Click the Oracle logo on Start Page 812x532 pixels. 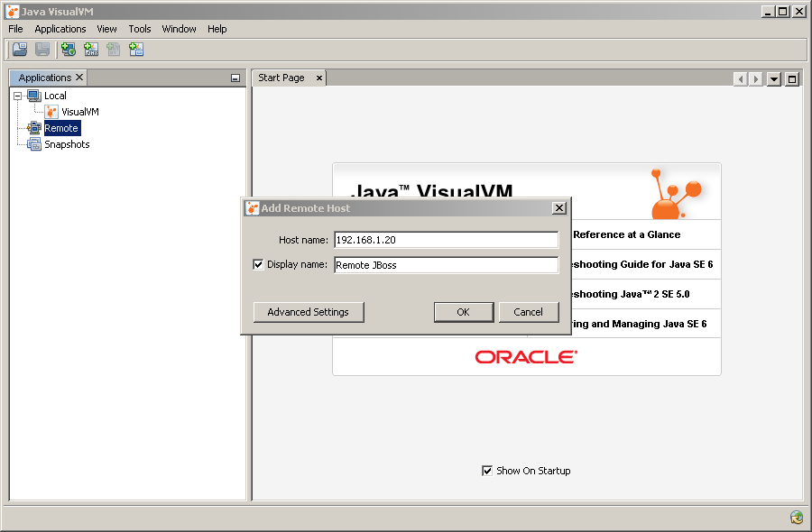[x=526, y=357]
